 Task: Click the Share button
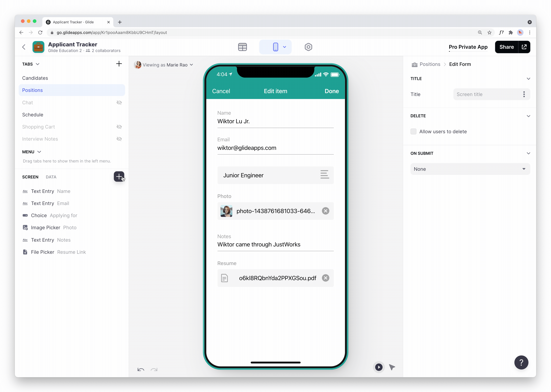click(506, 47)
